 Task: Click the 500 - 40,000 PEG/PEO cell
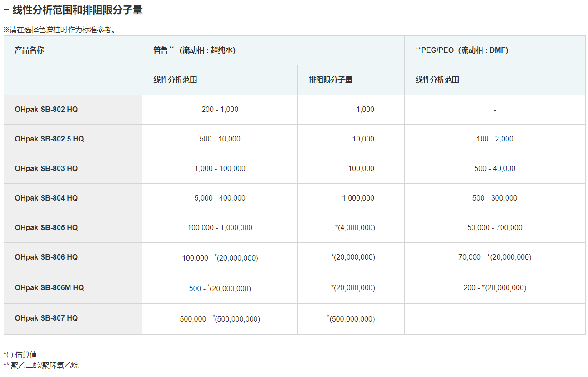(495, 169)
